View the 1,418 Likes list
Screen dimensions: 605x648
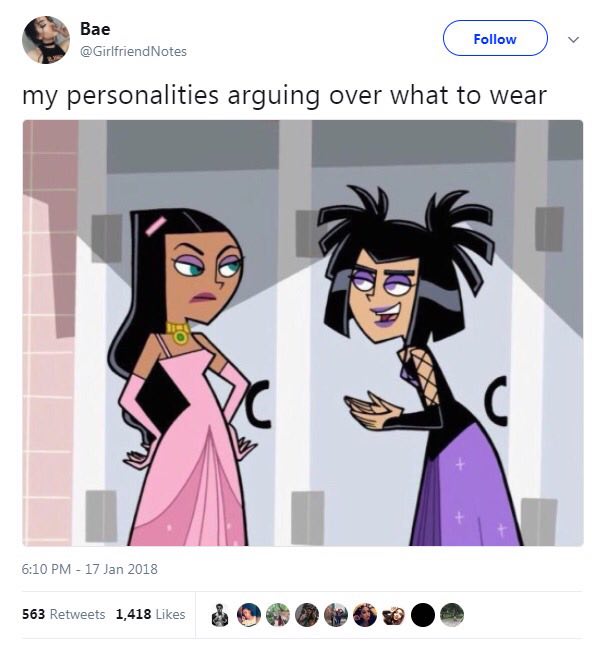[150, 614]
